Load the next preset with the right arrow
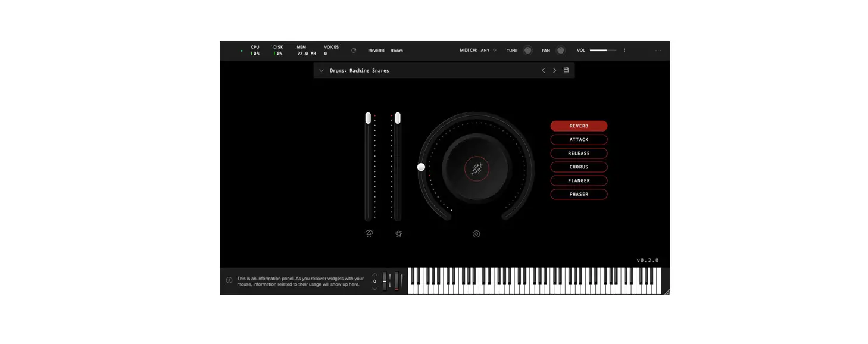The height and width of the screenshot is (344, 868). 554,70
